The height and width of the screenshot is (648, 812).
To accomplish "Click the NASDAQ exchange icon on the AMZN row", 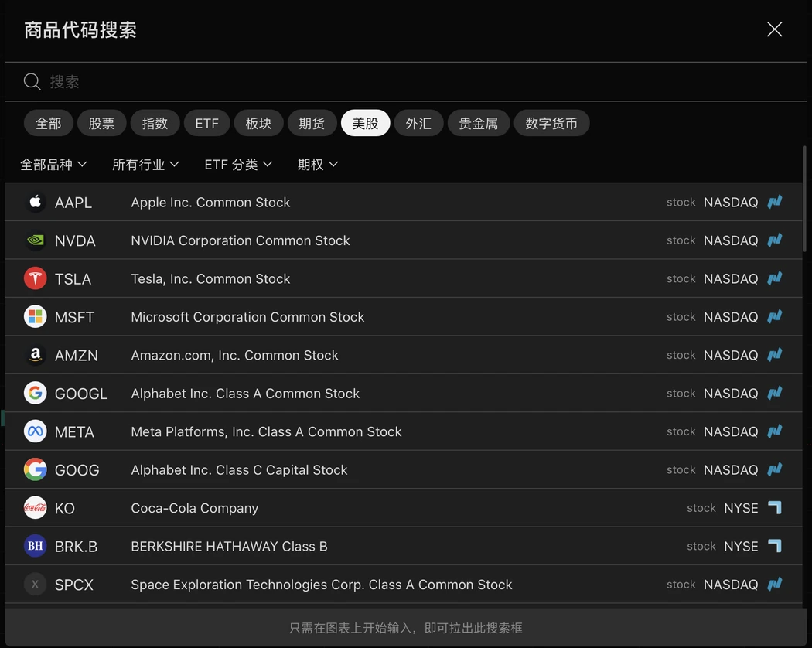I will (x=775, y=354).
